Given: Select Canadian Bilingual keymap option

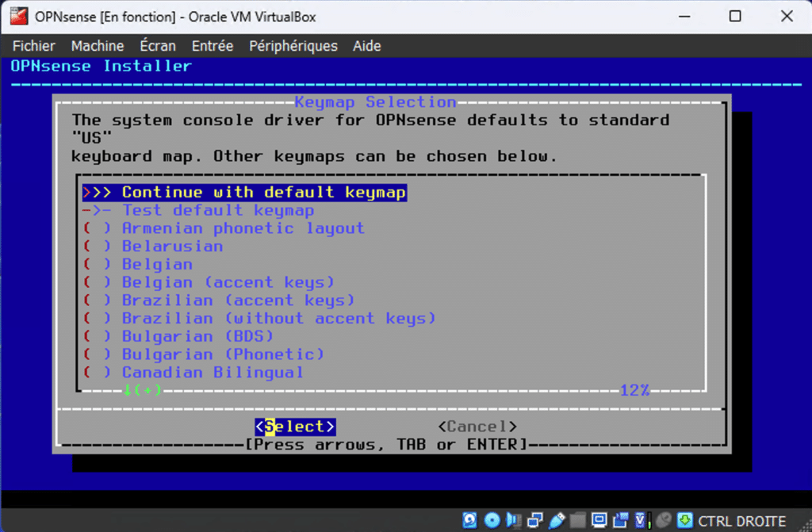Looking at the screenshot, I should (193, 373).
